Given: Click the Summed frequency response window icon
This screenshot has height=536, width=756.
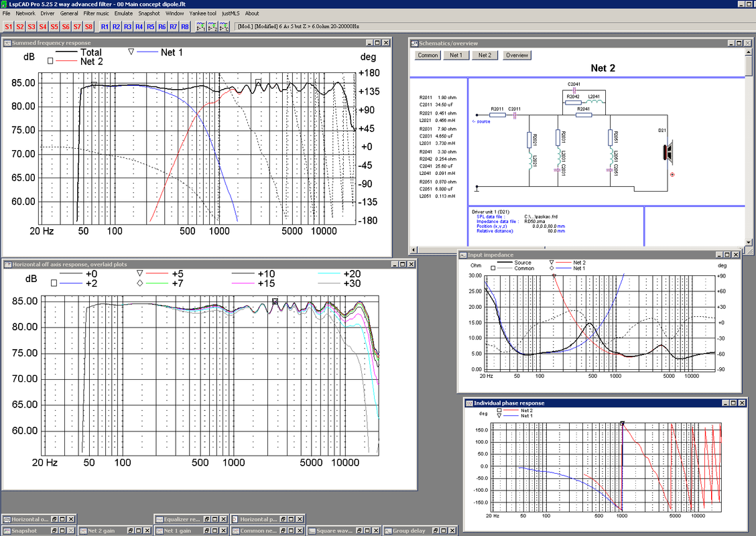Looking at the screenshot, I should tap(7, 43).
